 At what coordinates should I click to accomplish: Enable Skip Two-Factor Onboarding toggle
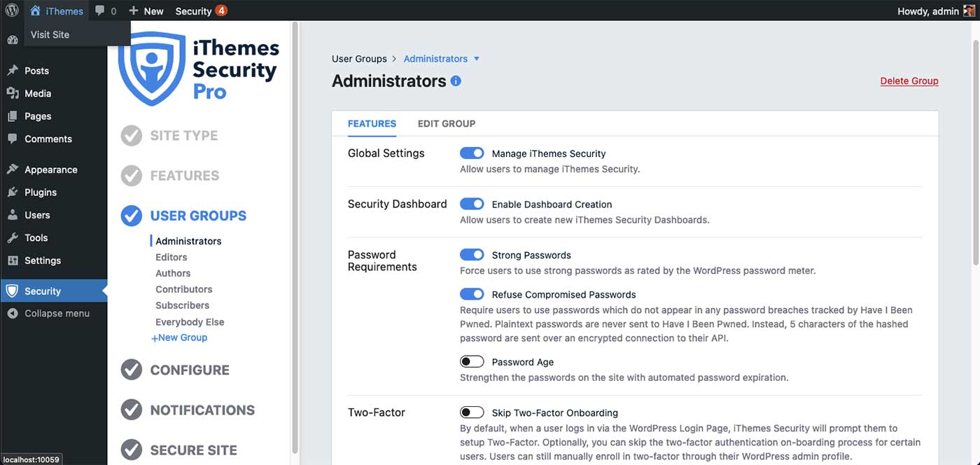472,412
